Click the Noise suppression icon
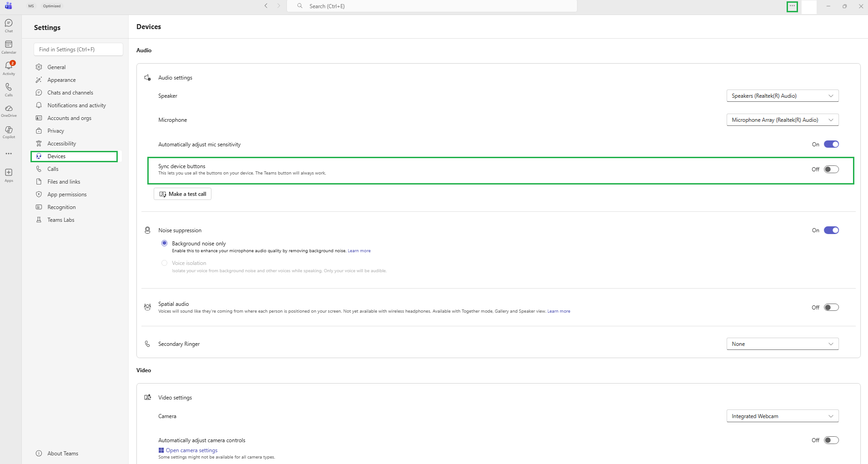868x464 pixels. pyautogui.click(x=148, y=230)
